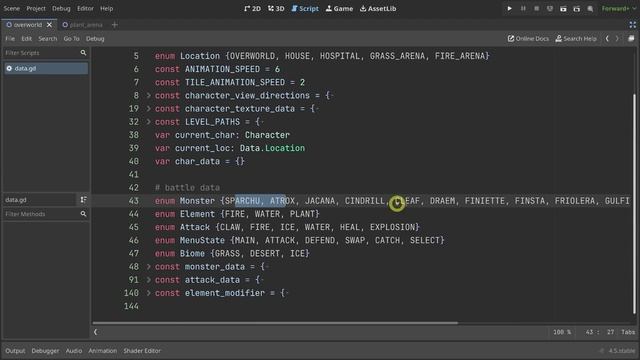Image resolution: width=640 pixels, height=360 pixels.
Task: Go to next edited script arrow
Action: (x=617, y=38)
